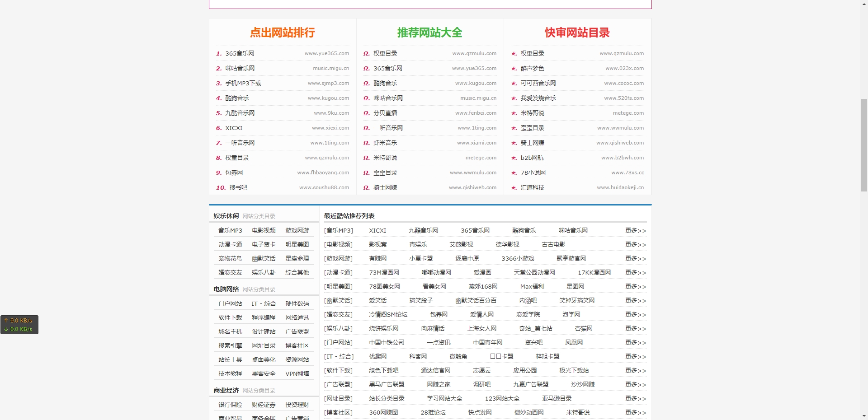868x420 pixels.
Task: Open 醉声梦色 in 快审网站目录 list
Action: coord(532,68)
